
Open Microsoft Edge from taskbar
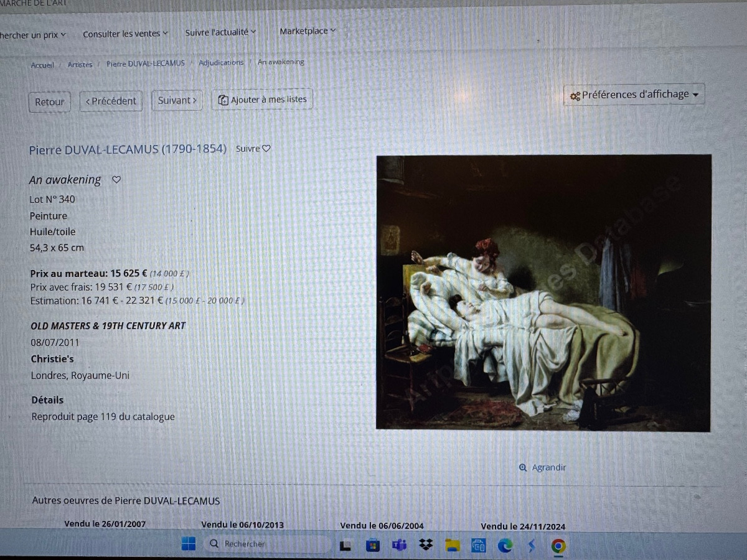click(505, 546)
